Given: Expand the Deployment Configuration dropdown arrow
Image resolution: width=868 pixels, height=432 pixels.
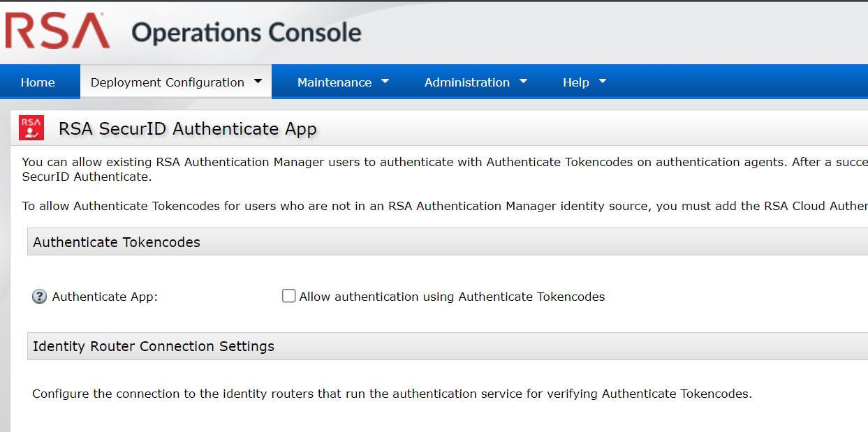Looking at the screenshot, I should [x=258, y=82].
